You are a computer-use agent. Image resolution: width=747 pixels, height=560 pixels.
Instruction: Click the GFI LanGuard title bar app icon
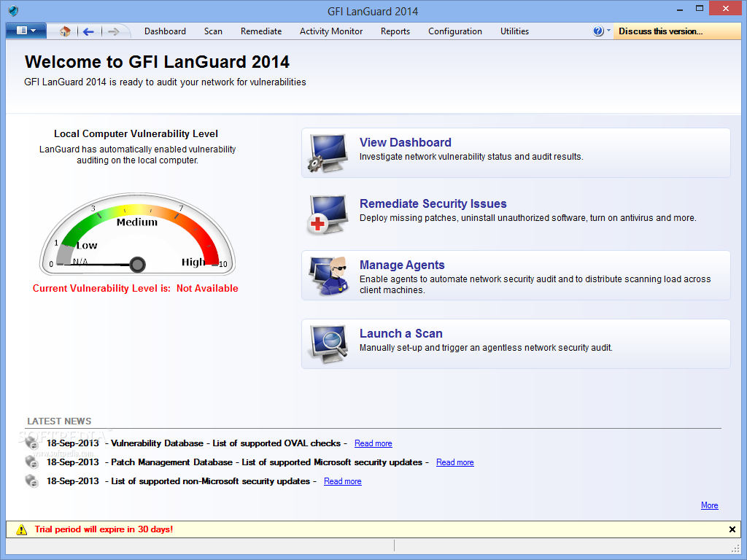(x=13, y=10)
